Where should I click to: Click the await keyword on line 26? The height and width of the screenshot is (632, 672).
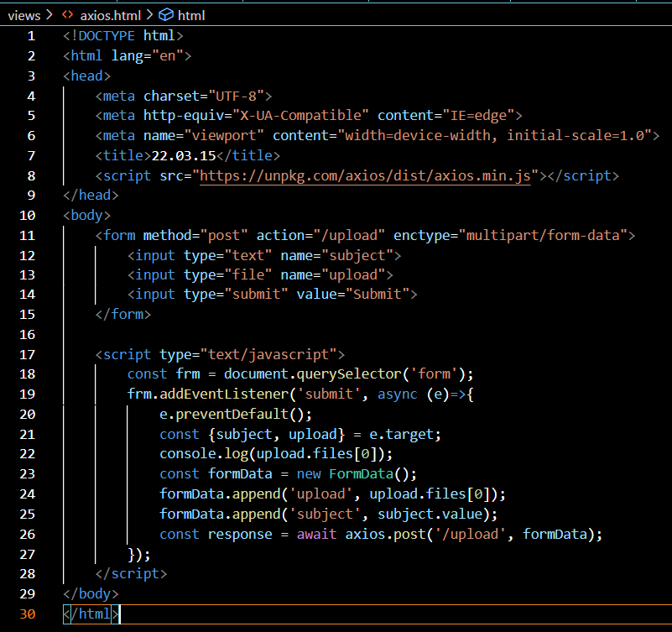pos(317,535)
